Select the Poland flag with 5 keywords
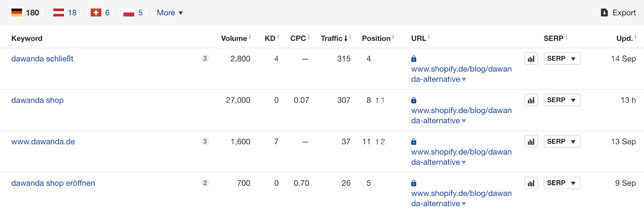Image resolution: width=644 pixels, height=213 pixels. click(x=133, y=13)
